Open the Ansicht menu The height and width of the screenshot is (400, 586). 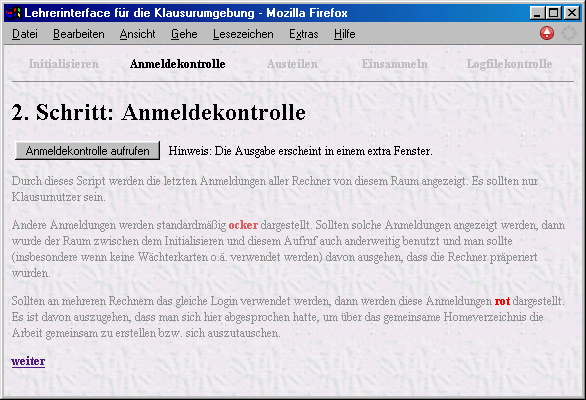click(138, 34)
